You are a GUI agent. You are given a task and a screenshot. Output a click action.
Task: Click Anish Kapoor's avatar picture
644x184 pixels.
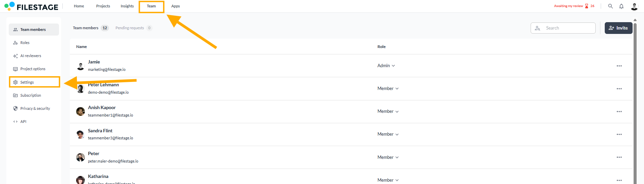(x=80, y=111)
